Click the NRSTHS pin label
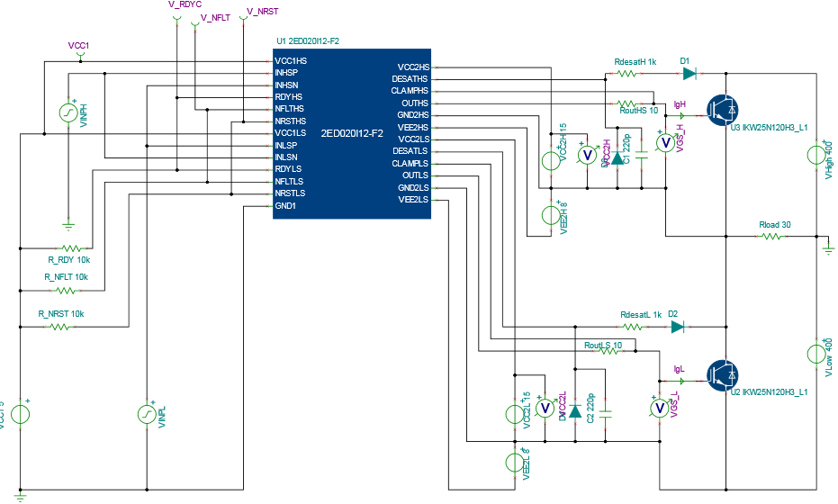The width and height of the screenshot is (838, 504). point(290,121)
